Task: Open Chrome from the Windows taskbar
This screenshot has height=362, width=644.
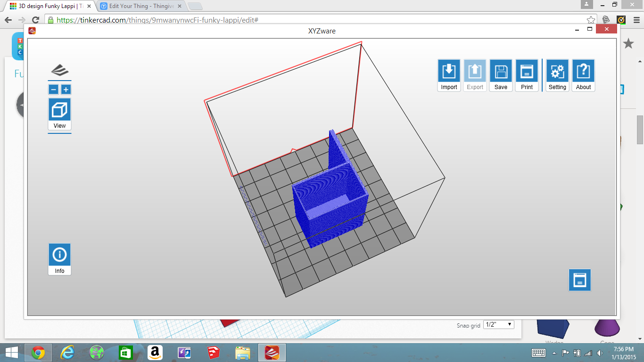Action: click(38, 353)
